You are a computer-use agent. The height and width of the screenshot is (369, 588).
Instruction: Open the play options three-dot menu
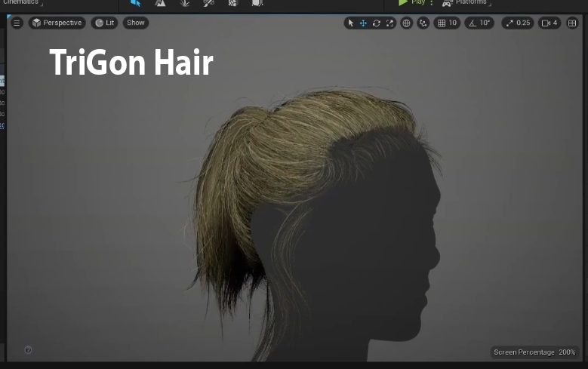click(x=431, y=2)
